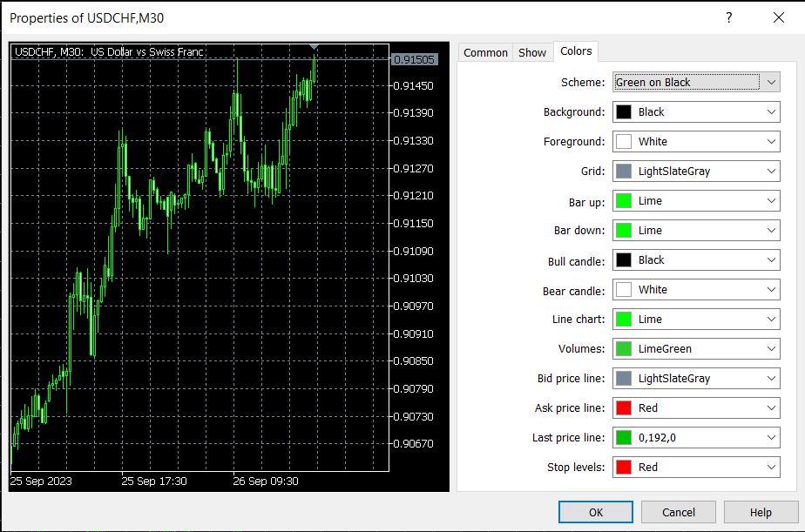Image resolution: width=805 pixels, height=532 pixels.
Task: Click the Bull candle black swatch
Action: pyautogui.click(x=623, y=260)
